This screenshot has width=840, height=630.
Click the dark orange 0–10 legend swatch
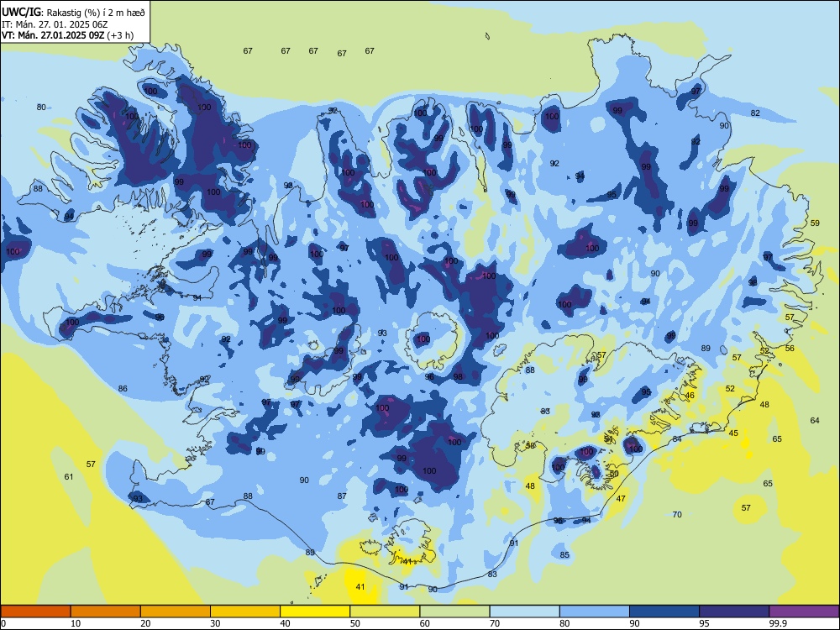36,612
